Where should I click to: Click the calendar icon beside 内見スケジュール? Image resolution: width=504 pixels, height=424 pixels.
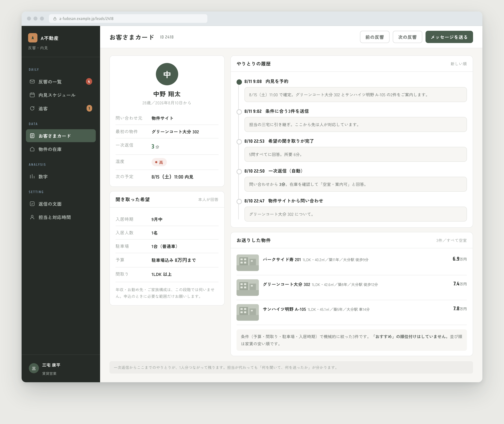pyautogui.click(x=32, y=95)
